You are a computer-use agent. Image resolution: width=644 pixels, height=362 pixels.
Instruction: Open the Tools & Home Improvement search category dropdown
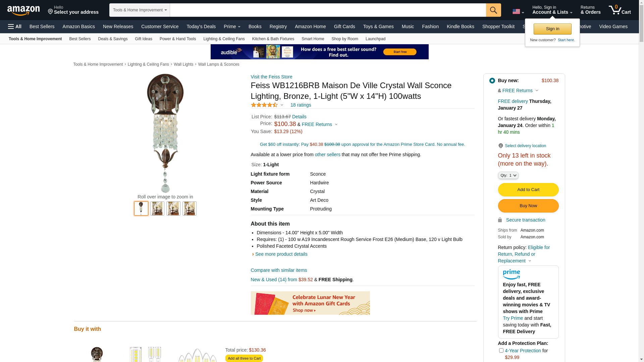pos(140,10)
